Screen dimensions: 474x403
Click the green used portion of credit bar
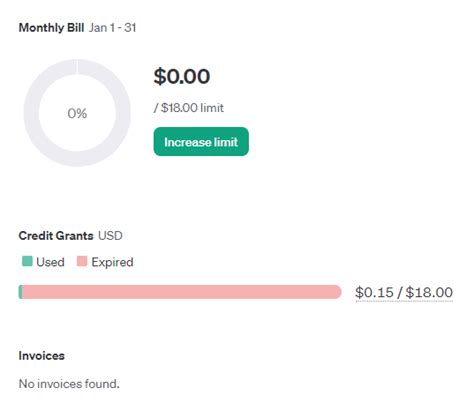tap(20, 292)
